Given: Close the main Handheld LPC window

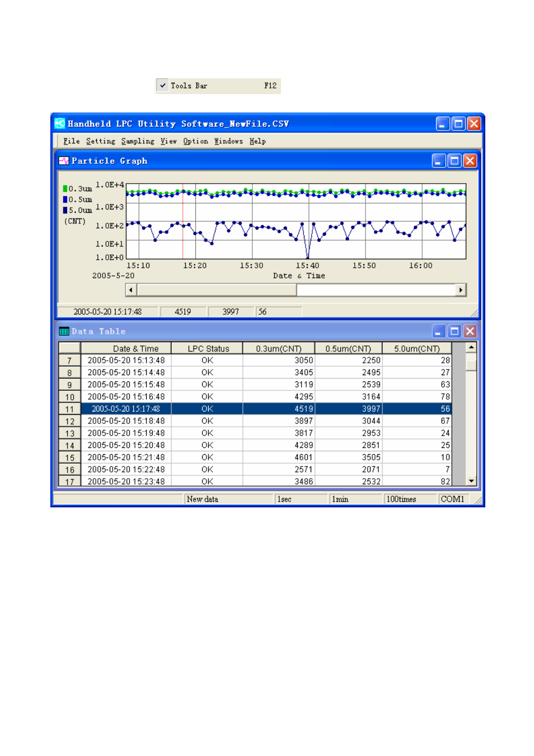Looking at the screenshot, I should tap(474, 124).
